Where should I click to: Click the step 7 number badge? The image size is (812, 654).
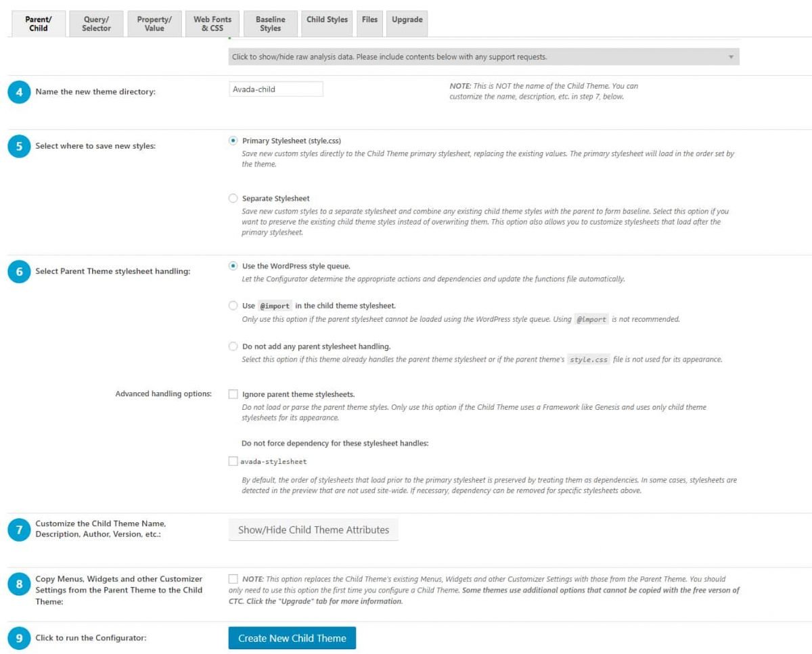[19, 530]
